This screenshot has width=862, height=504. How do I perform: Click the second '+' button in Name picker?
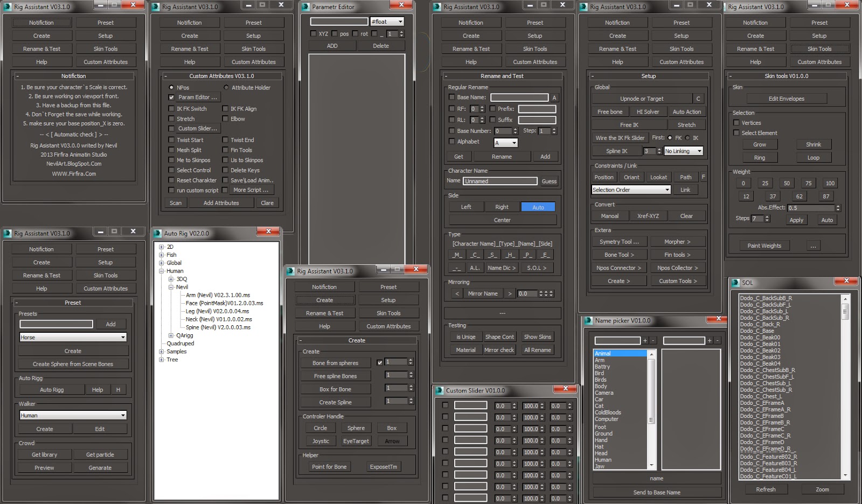(x=710, y=340)
